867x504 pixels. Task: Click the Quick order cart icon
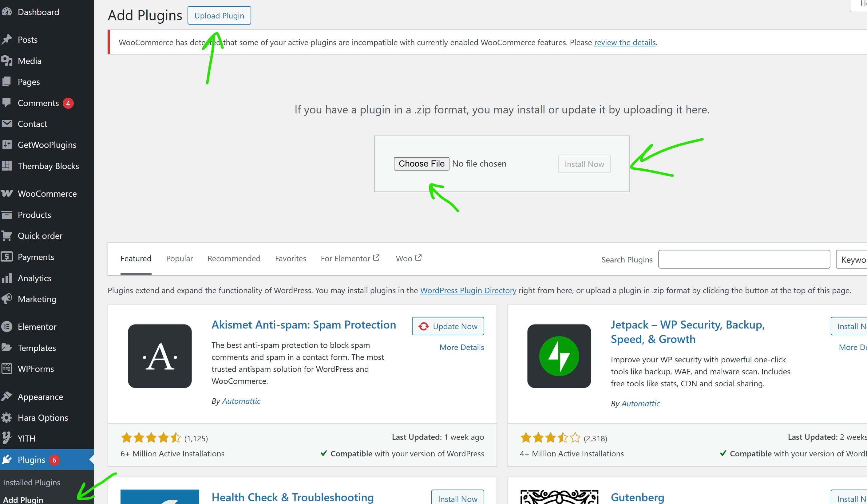tap(7, 236)
